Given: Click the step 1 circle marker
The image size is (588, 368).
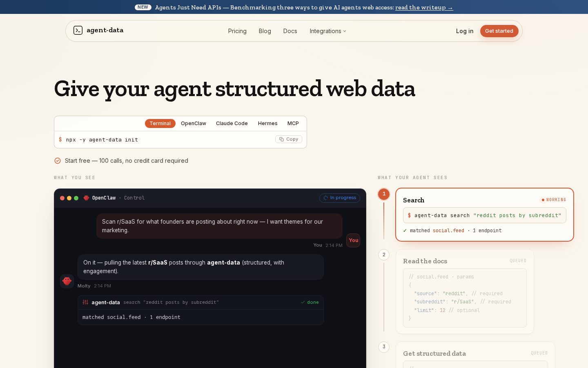Looking at the screenshot, I should pos(384,194).
